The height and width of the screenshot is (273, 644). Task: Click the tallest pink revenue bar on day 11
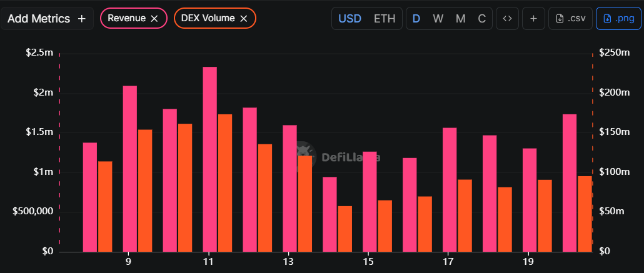210,159
